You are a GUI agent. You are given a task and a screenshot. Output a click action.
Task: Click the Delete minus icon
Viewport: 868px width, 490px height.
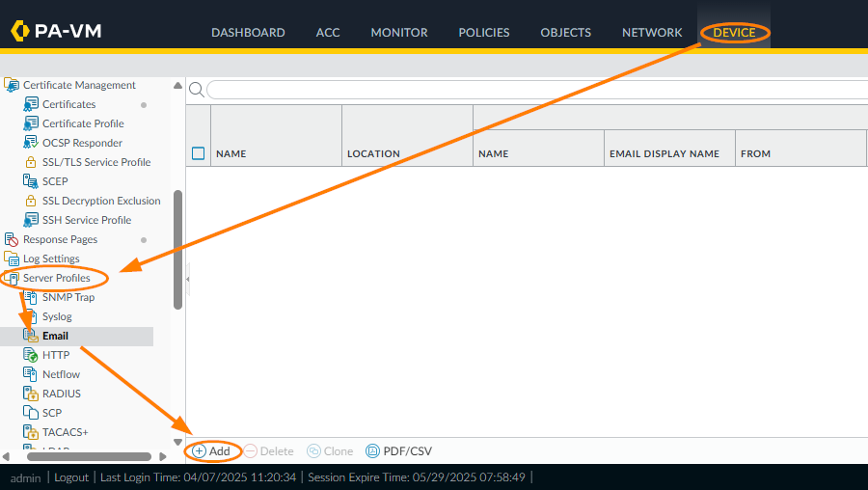pyautogui.click(x=250, y=451)
